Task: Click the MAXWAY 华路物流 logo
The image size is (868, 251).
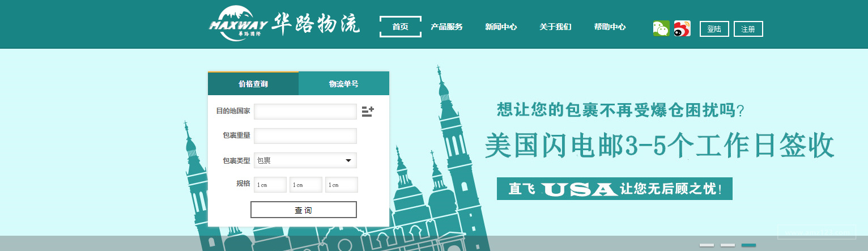Action: point(284,24)
